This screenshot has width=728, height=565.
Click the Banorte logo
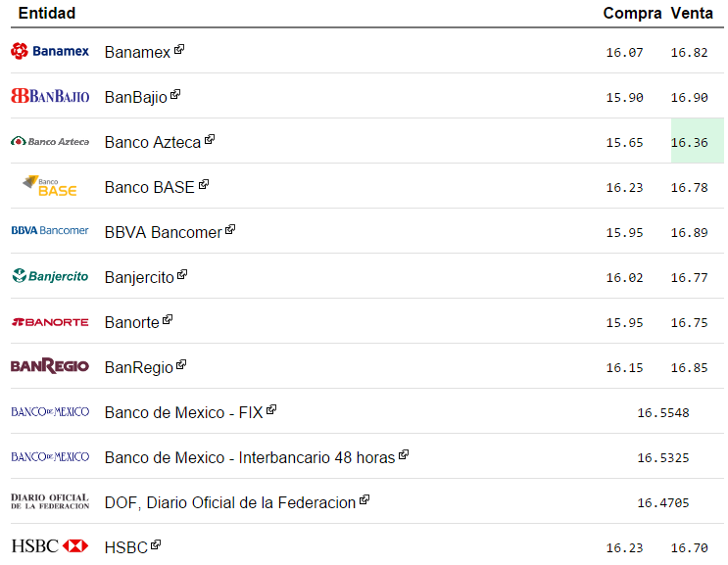(49, 321)
